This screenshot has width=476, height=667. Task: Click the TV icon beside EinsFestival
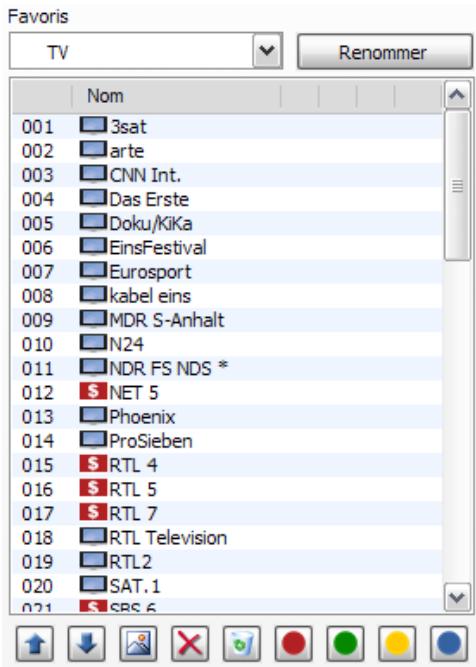pos(93,247)
